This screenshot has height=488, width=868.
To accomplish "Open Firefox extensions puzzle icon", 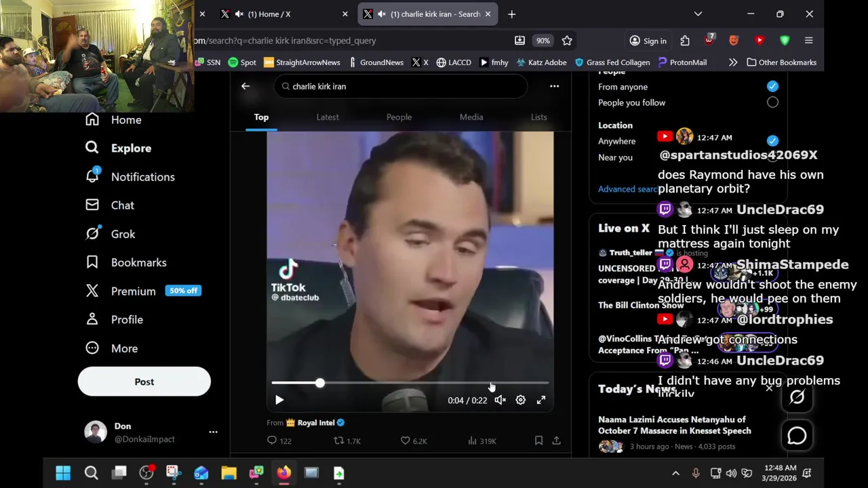I will coord(685,41).
